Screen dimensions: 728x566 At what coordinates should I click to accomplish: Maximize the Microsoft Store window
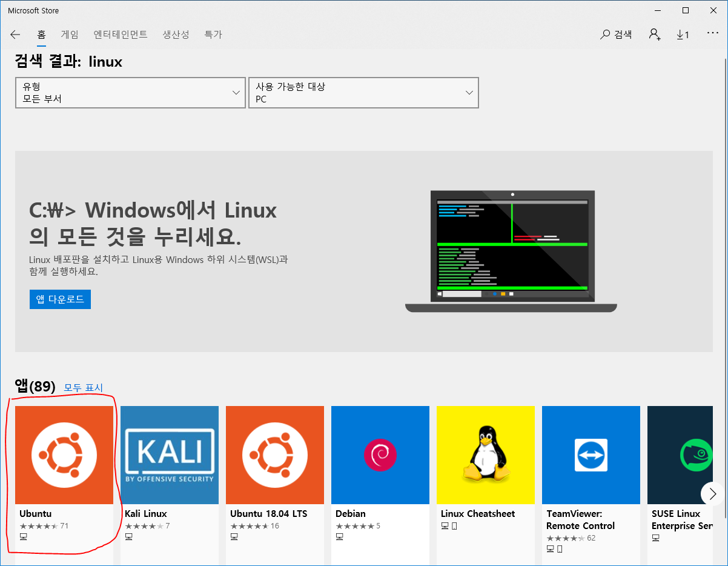tap(686, 10)
